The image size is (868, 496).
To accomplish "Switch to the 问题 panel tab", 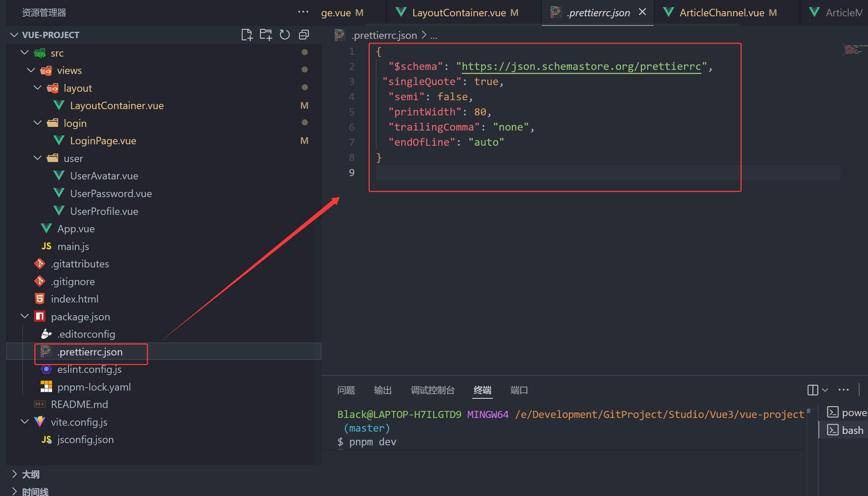I will 346,390.
